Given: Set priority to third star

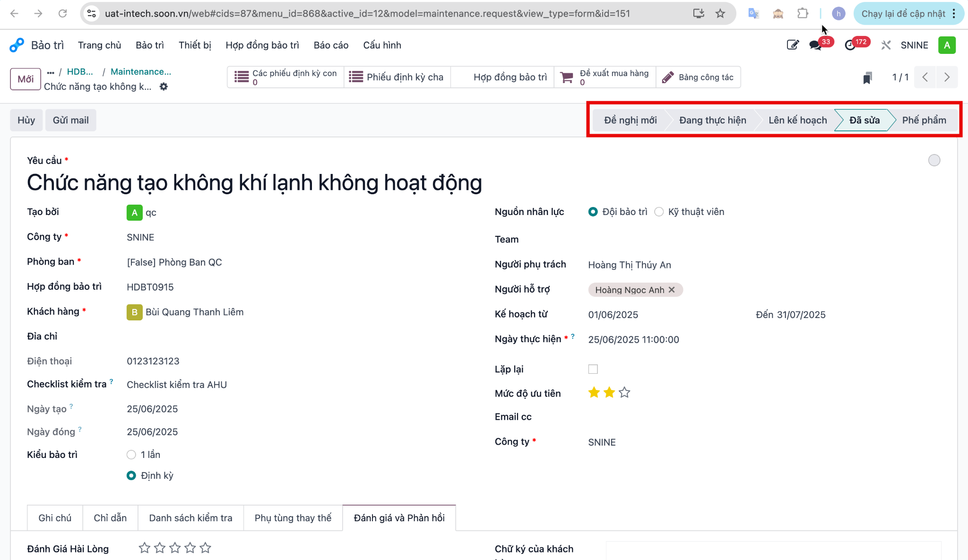Looking at the screenshot, I should (x=624, y=393).
